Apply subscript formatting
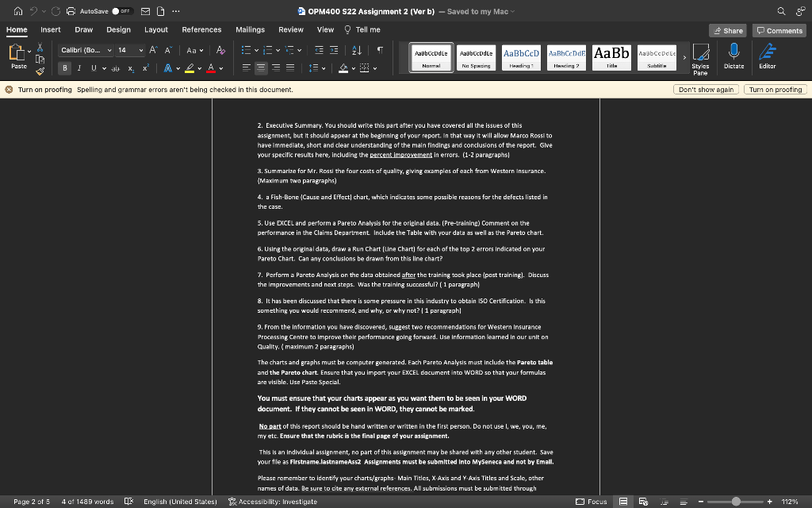The image size is (812, 508). coord(131,68)
